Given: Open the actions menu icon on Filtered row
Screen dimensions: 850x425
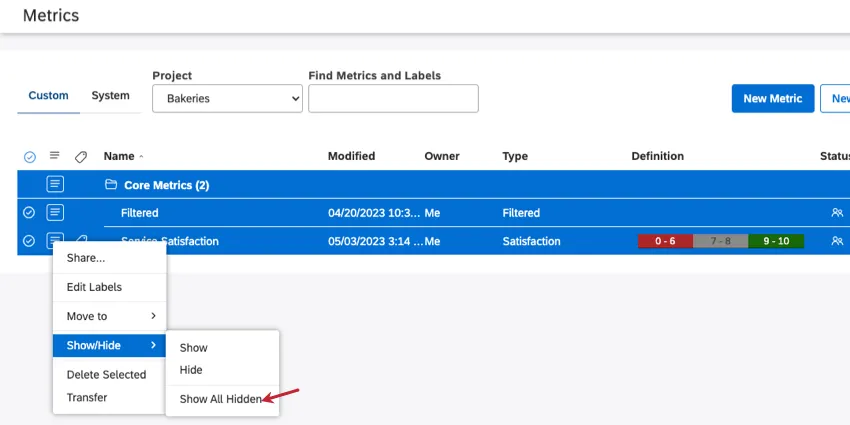Looking at the screenshot, I should (x=55, y=212).
